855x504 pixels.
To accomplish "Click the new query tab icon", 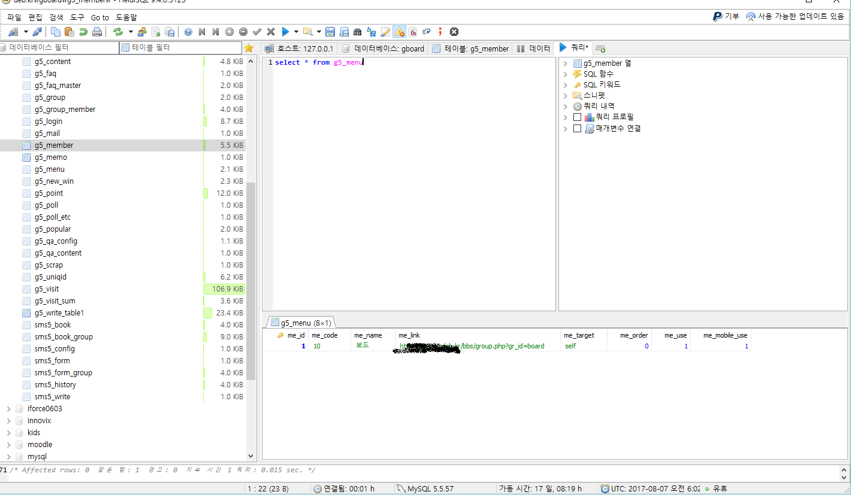I will coord(600,48).
